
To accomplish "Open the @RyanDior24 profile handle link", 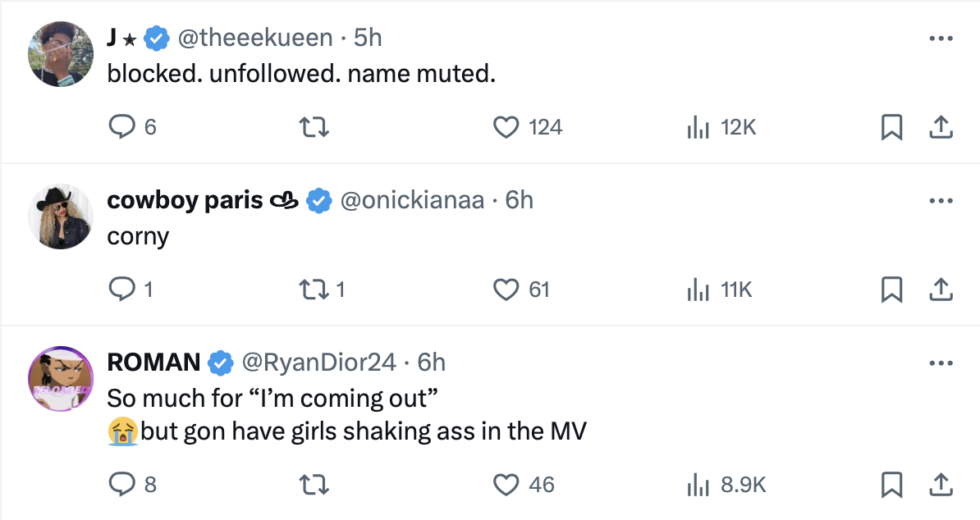I will tap(318, 362).
